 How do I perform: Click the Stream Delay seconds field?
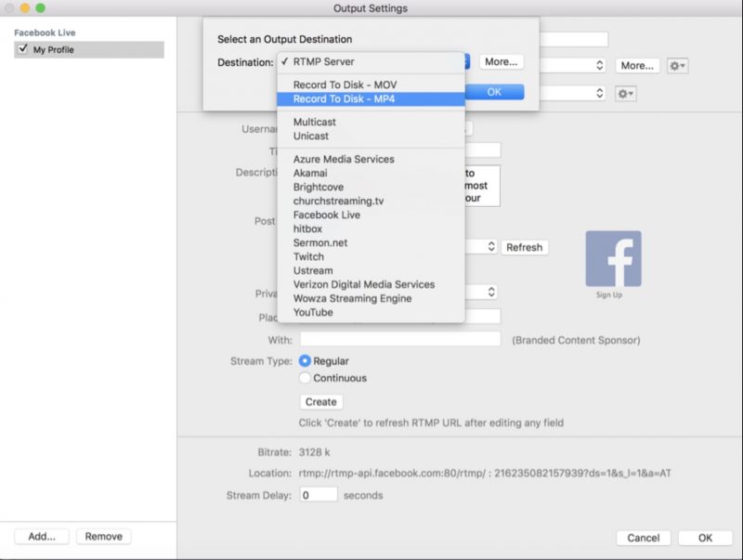pyautogui.click(x=319, y=495)
